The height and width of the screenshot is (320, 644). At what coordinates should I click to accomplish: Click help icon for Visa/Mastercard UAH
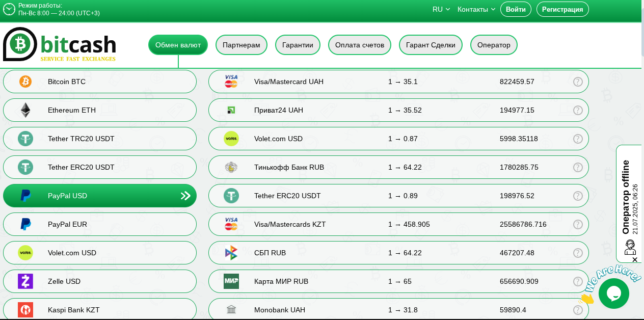click(x=578, y=82)
